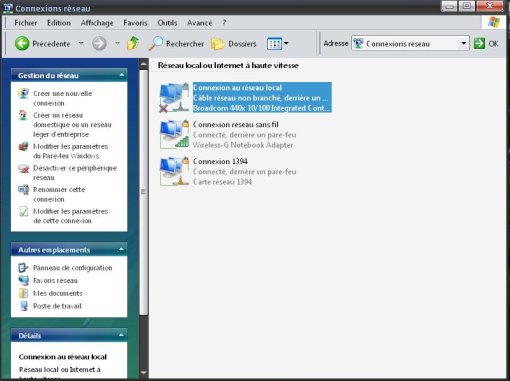Collapse the Détails panel

(x=122, y=335)
